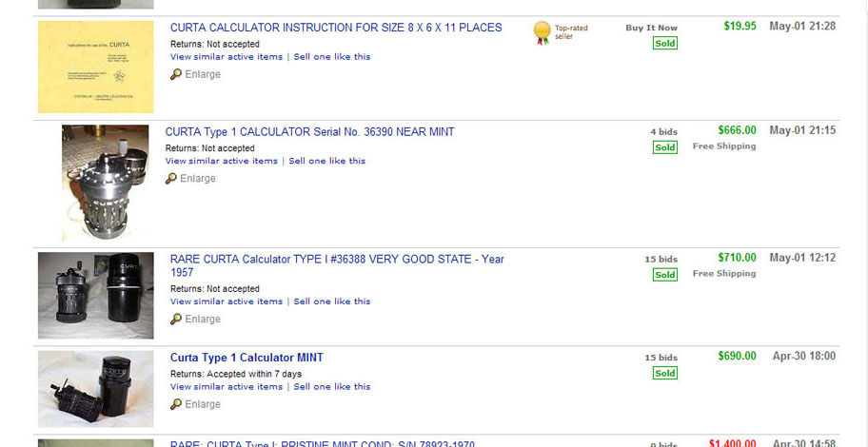The width and height of the screenshot is (868, 447).
Task: Click magnifier icon for Curta Type 1 MINT
Action: [176, 404]
